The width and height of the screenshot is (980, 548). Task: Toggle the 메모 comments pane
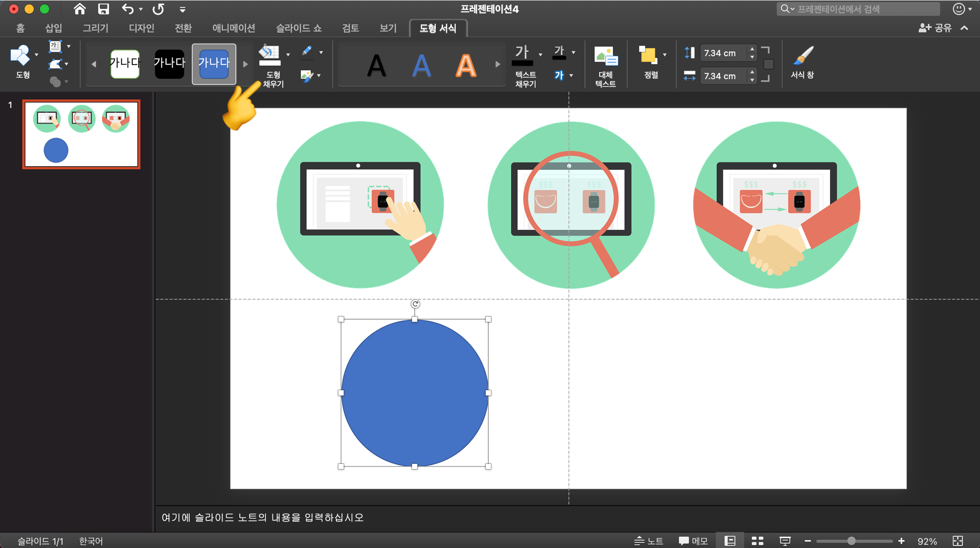(693, 541)
